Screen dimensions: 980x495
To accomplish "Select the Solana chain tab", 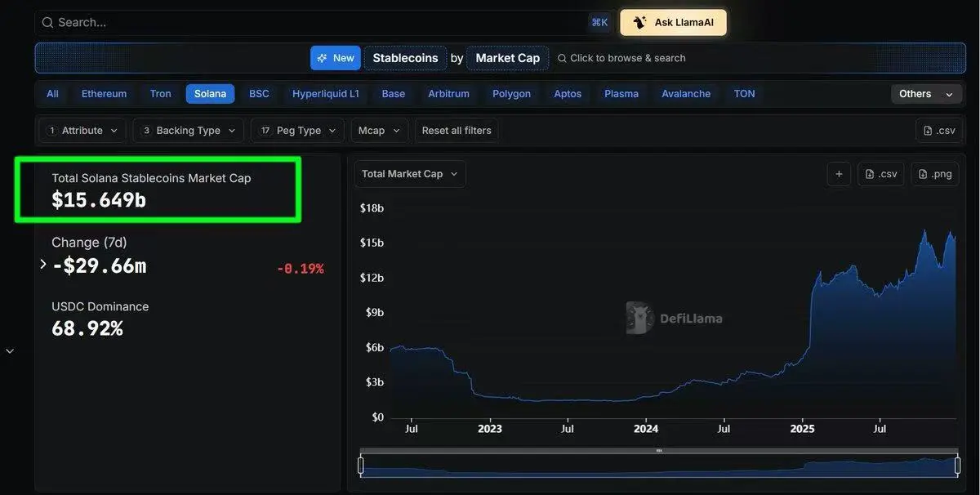I will (x=210, y=94).
